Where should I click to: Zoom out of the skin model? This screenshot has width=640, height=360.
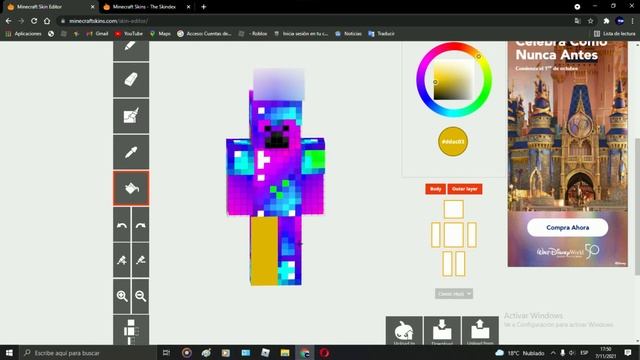tap(140, 296)
